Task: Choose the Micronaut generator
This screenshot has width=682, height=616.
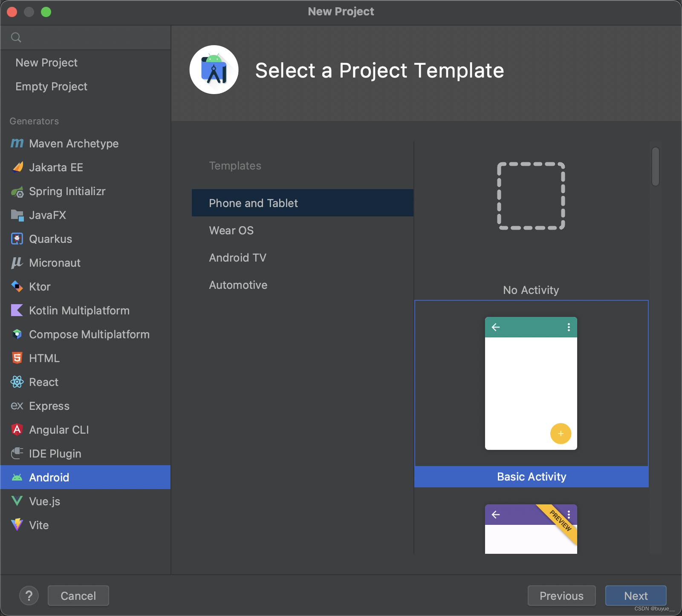Action: [x=85, y=263]
